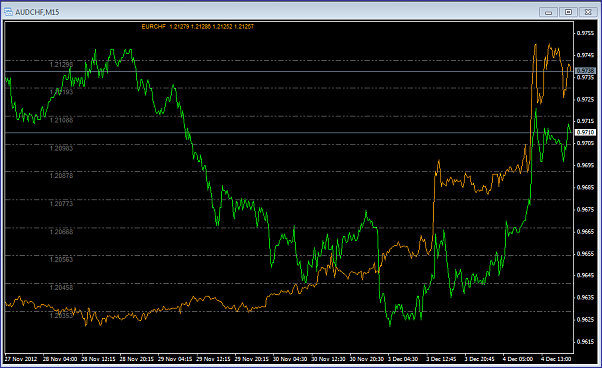Click the 0.9725 price scale label

click(585, 99)
